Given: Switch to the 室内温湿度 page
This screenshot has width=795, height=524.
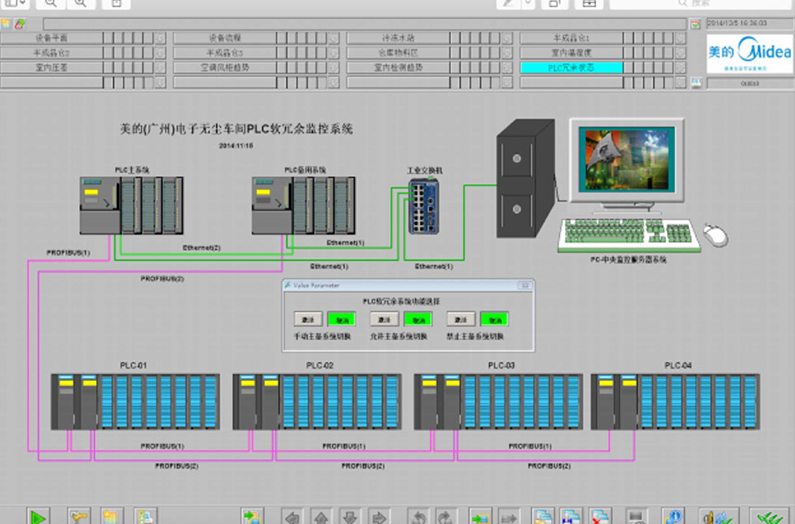Looking at the screenshot, I should pos(571,53).
